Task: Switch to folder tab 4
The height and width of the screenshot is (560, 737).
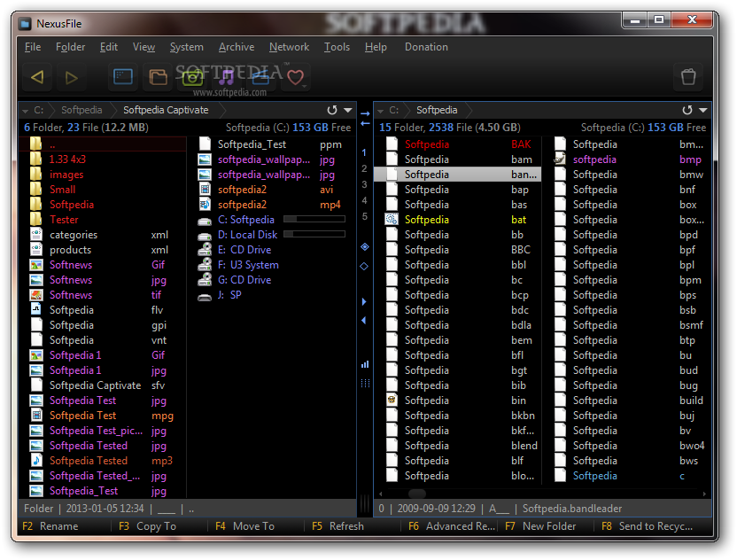Action: click(364, 200)
